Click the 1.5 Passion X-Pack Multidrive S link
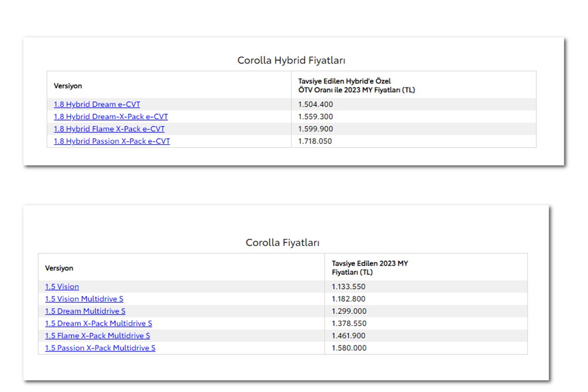588x392 pixels. 100,348
